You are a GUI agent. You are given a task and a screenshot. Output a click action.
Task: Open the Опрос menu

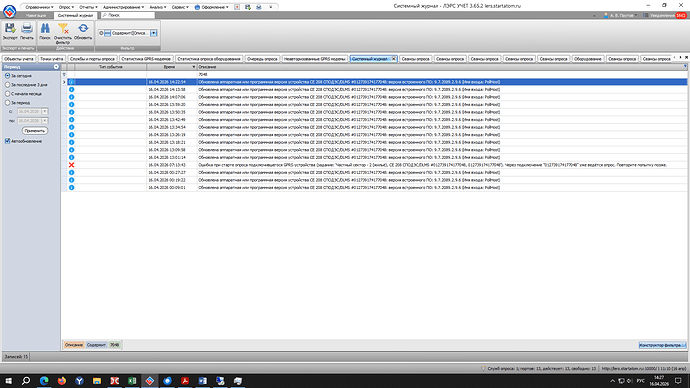[x=66, y=7]
